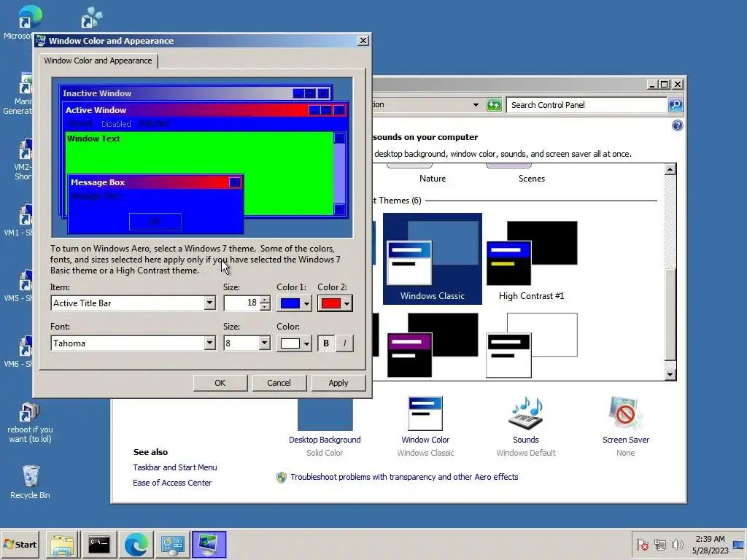Open the font Color white swatch picker
The height and width of the screenshot is (560, 747).
coord(294,343)
